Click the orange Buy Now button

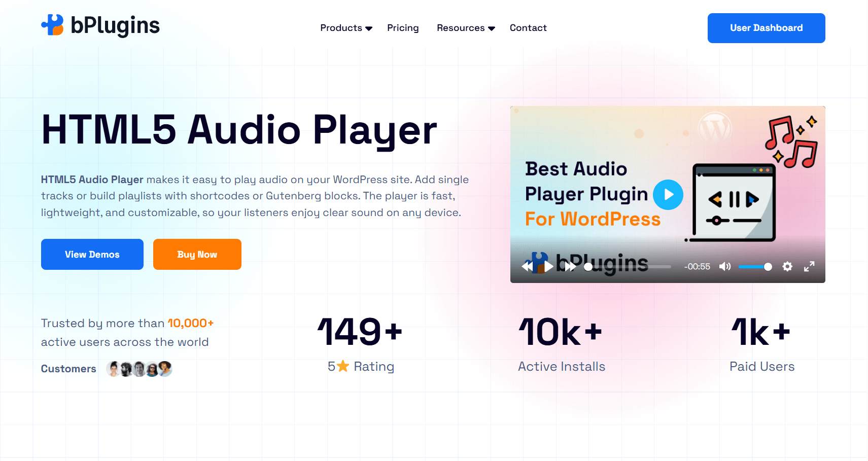pyautogui.click(x=197, y=254)
